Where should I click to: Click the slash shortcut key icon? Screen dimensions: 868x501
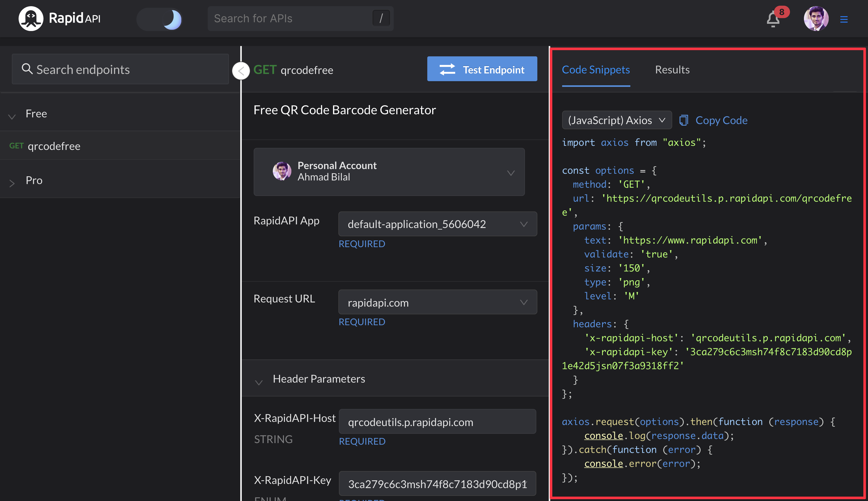[381, 18]
